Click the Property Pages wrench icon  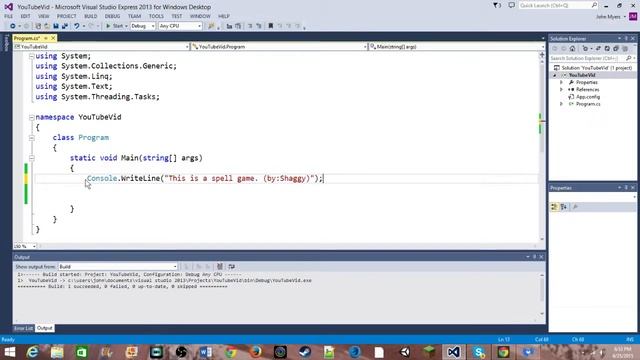click(575, 207)
